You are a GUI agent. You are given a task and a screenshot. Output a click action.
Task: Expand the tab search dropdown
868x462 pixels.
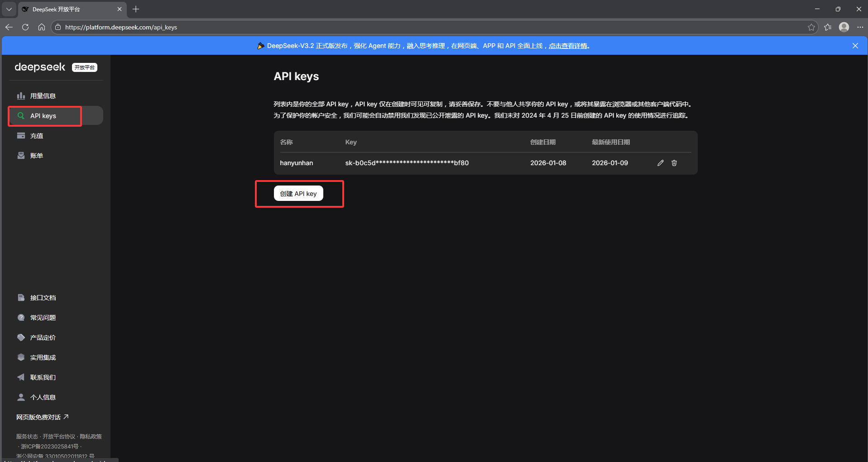click(x=9, y=9)
